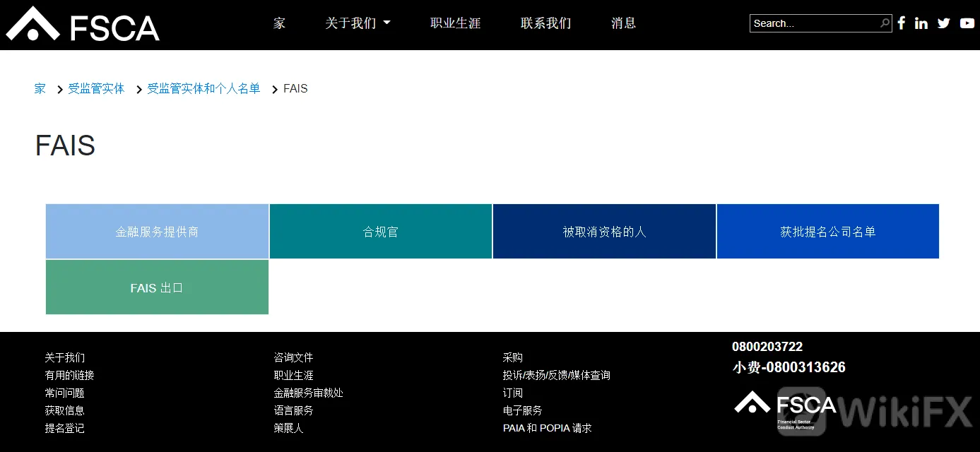The image size is (980, 452).
Task: Click footer link 关于我们
Action: coord(65,358)
